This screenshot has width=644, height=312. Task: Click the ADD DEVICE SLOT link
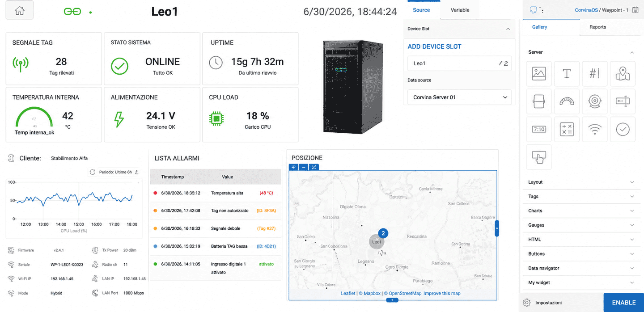coord(434,46)
